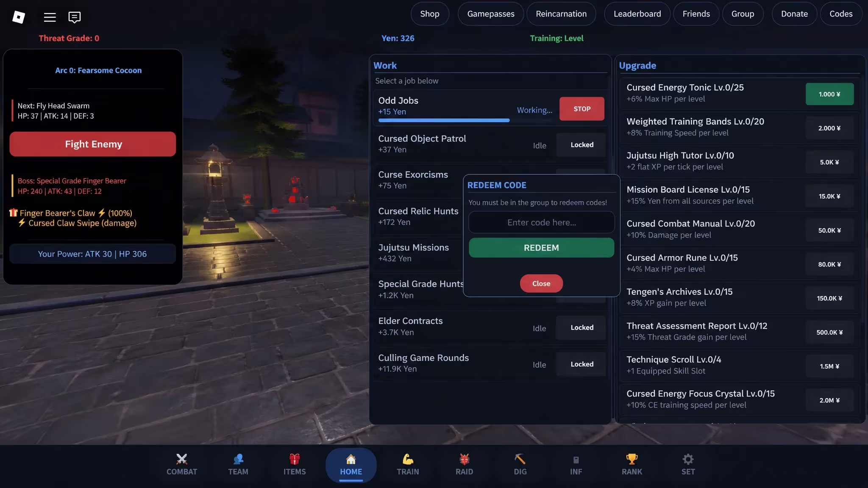Open the Roblox logo menu
Screen dimensions: 868x488
(19, 17)
